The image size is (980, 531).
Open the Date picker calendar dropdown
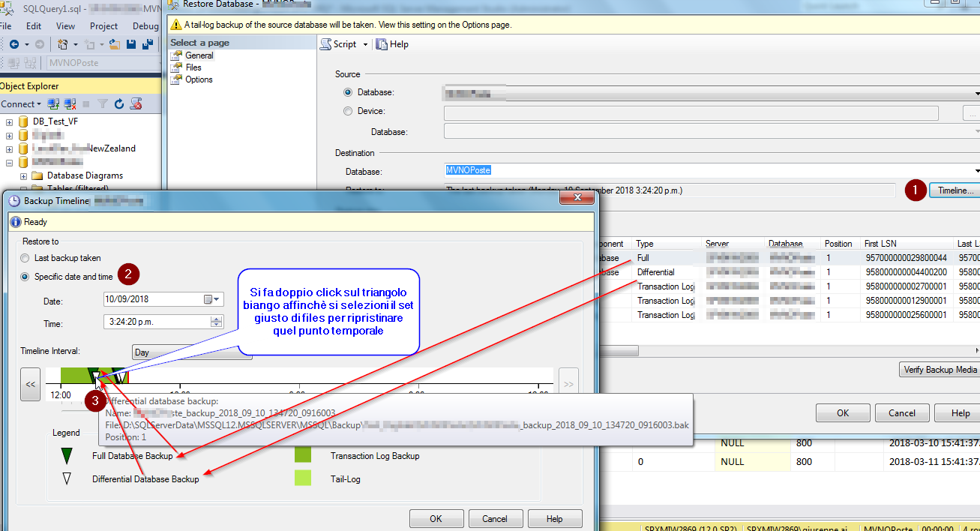point(217,298)
